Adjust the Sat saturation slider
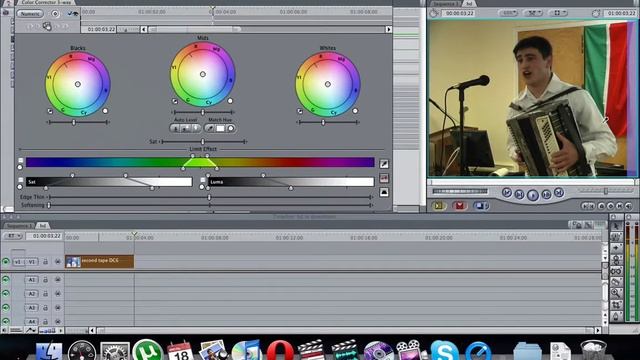Viewport: 640px width, 360px height. [x=203, y=142]
